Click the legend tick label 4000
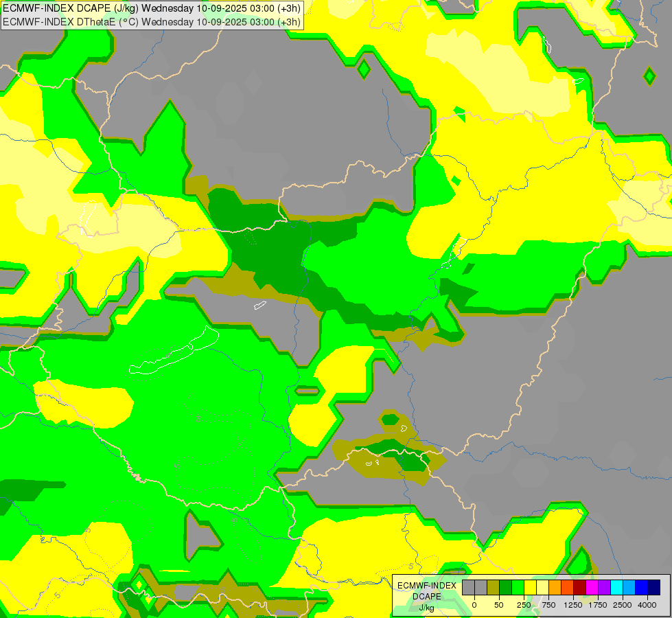 click(647, 605)
